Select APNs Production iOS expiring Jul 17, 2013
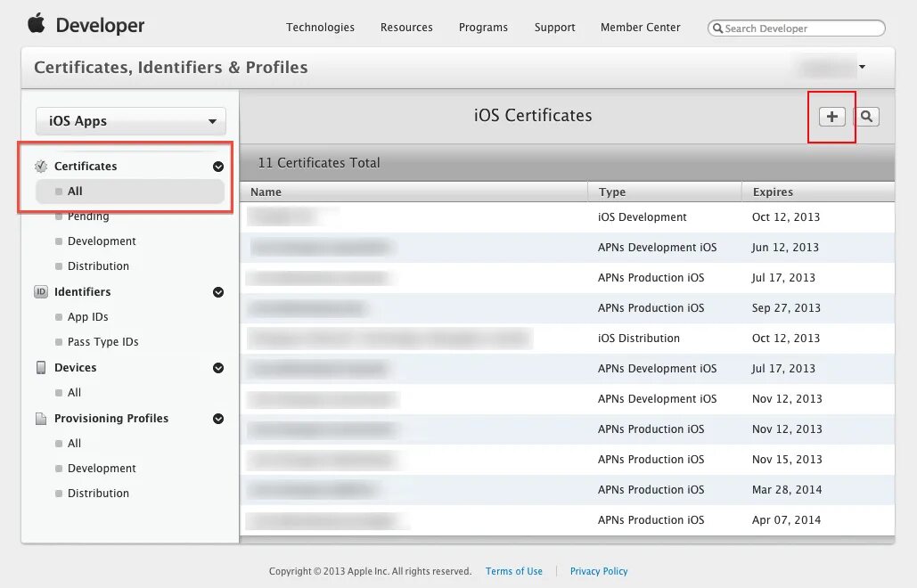 tap(568, 278)
